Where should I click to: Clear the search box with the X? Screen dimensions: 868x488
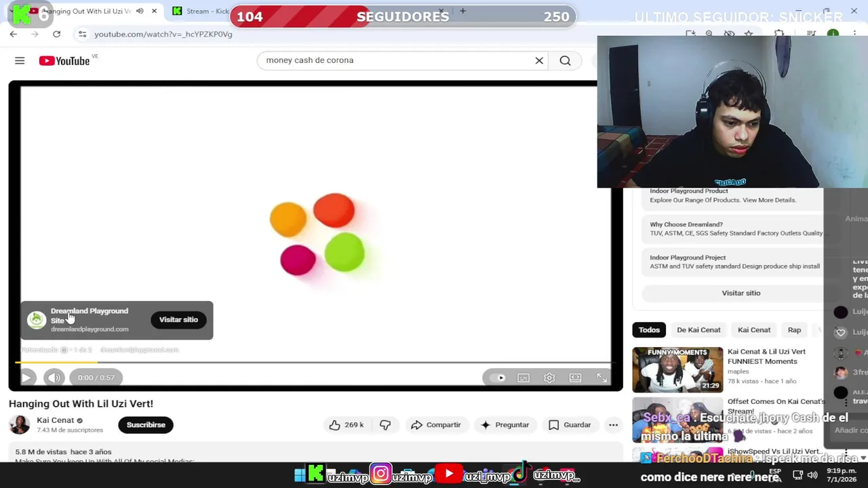pos(539,60)
